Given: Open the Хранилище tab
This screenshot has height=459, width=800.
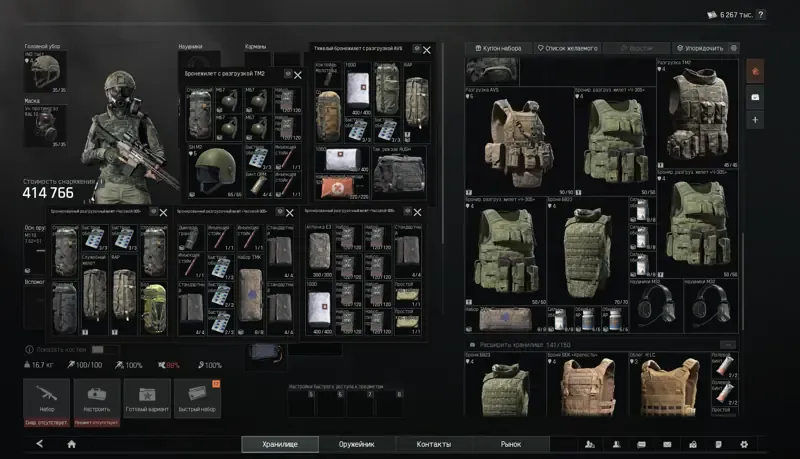Looking at the screenshot, I should [x=280, y=444].
